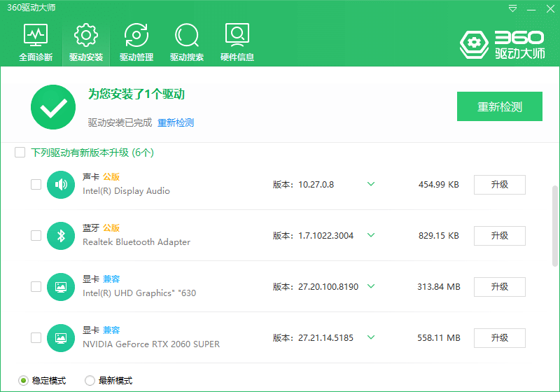Close the 360驱动大师 window
The width and height of the screenshot is (560, 392).
[550, 8]
